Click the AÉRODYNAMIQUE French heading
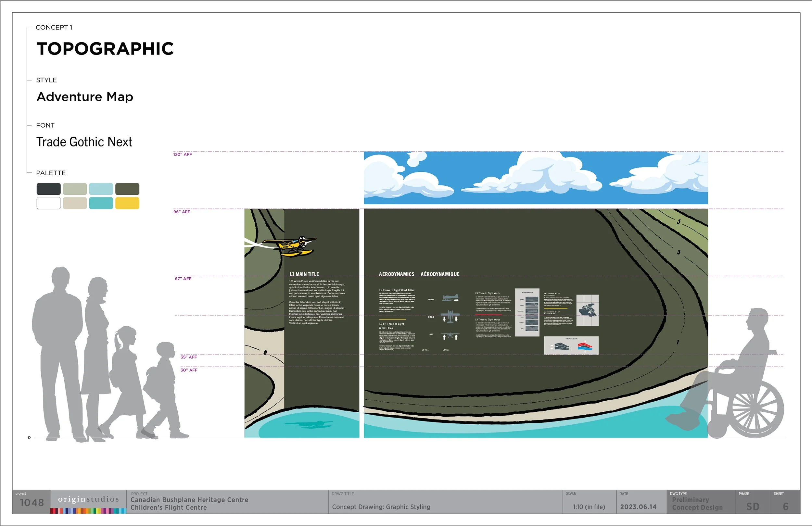Image resolution: width=812 pixels, height=526 pixels. point(440,274)
